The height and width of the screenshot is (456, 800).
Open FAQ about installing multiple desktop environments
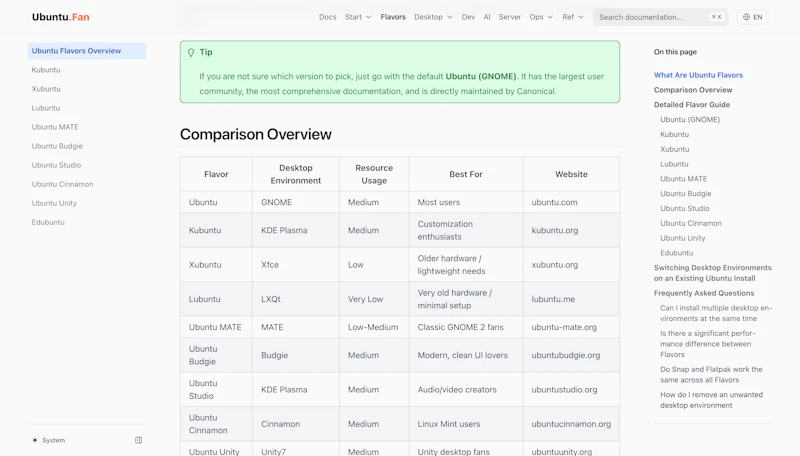click(716, 313)
